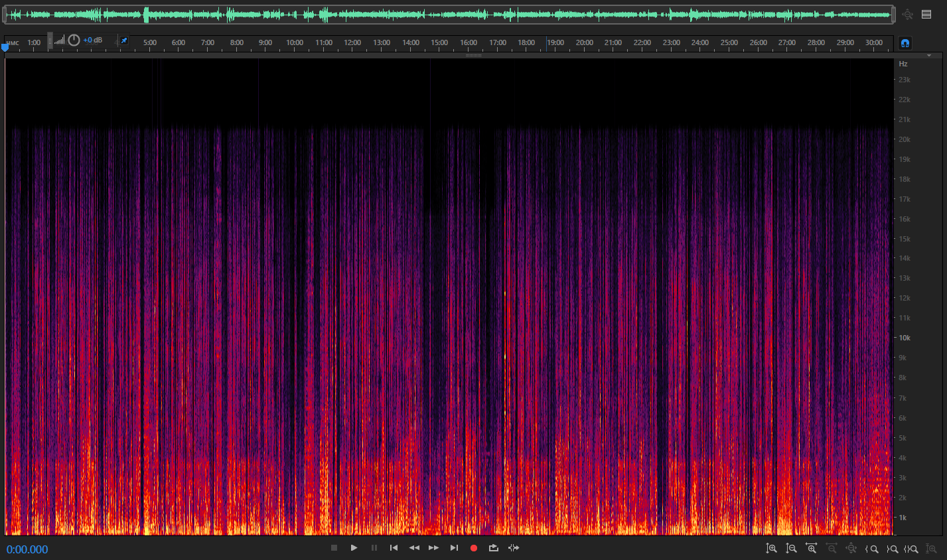Zoom out amplitude

(x=791, y=549)
